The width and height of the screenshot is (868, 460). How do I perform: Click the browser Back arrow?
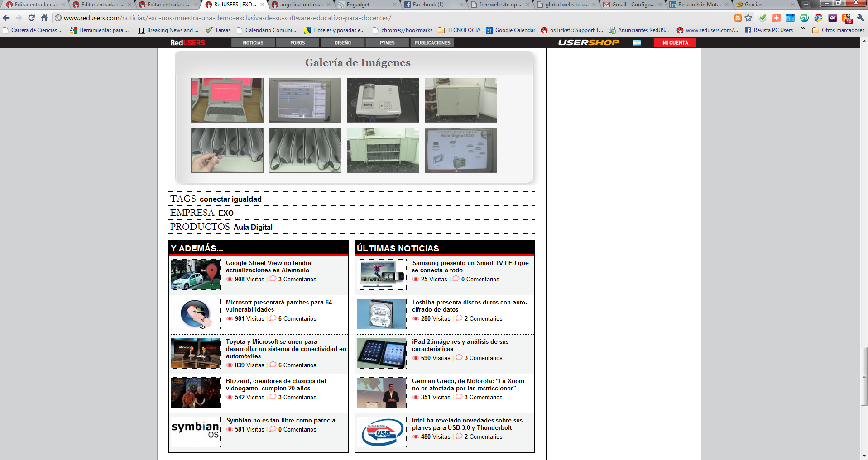click(6, 18)
